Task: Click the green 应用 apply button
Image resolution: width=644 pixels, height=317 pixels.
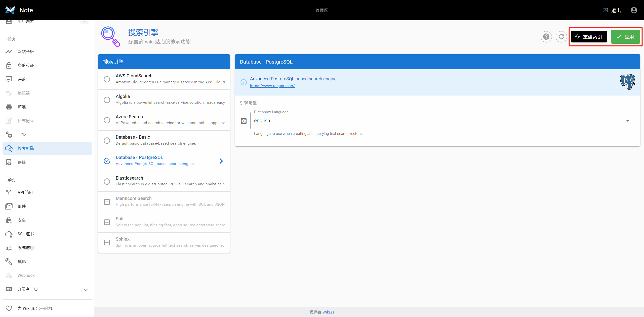Action: point(625,37)
